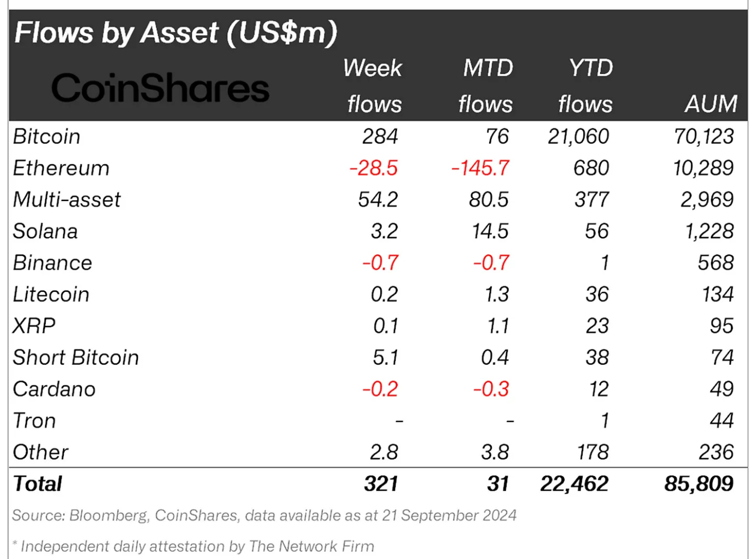Click the Total AUM value 85,809
756x559 pixels.
coord(699,483)
